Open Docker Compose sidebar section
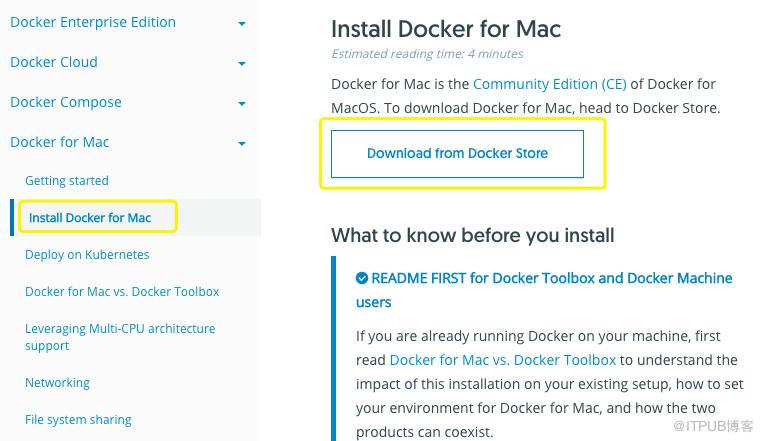The height and width of the screenshot is (441, 763). click(x=66, y=102)
